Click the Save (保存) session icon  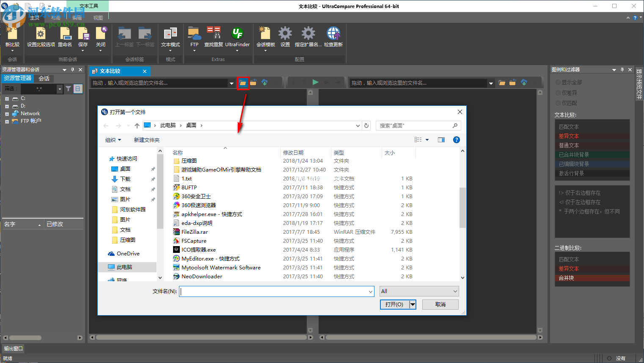[x=83, y=34]
